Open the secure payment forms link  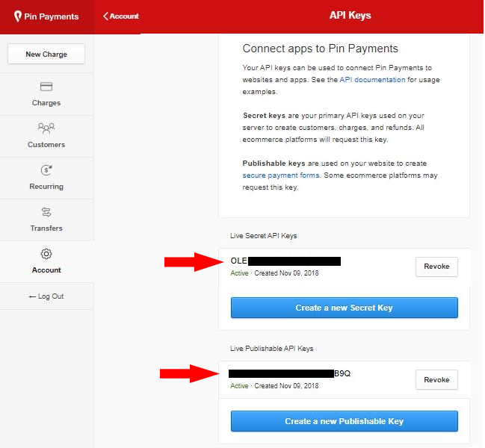(x=281, y=175)
